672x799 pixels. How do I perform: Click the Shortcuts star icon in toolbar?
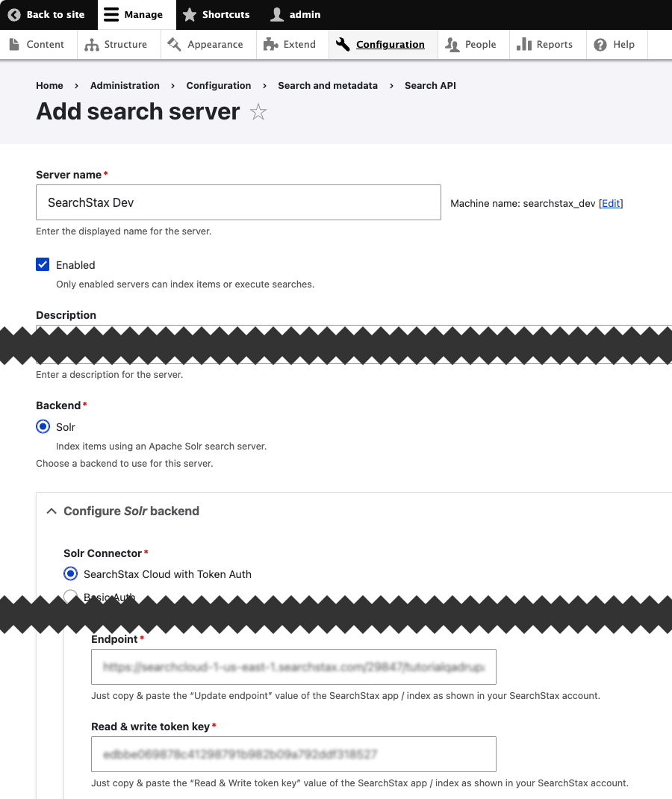click(x=190, y=15)
